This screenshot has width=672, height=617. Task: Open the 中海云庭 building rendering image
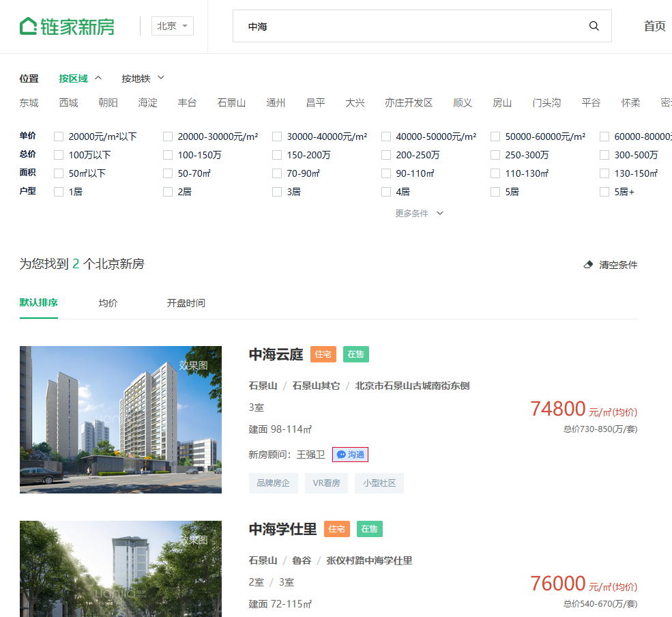pyautogui.click(x=120, y=419)
